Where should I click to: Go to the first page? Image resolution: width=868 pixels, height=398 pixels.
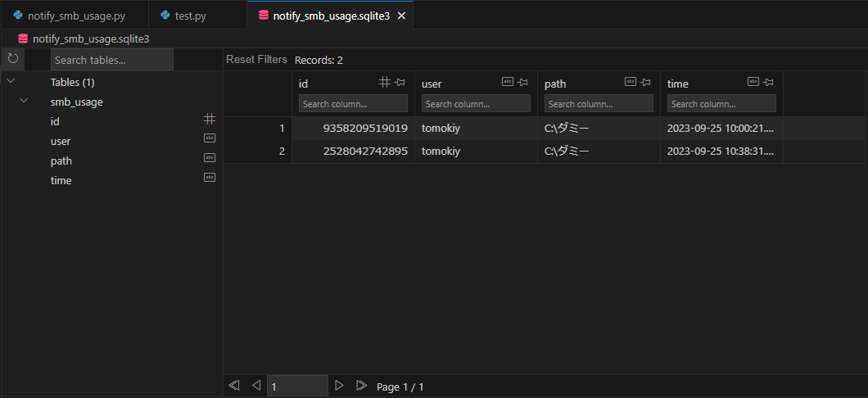click(234, 386)
